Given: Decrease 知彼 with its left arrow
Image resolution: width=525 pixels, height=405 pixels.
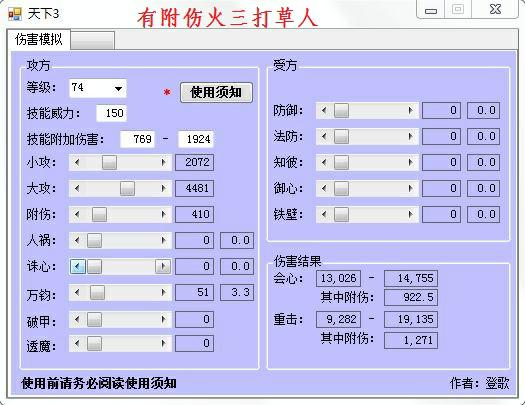Looking at the screenshot, I should 324,163.
